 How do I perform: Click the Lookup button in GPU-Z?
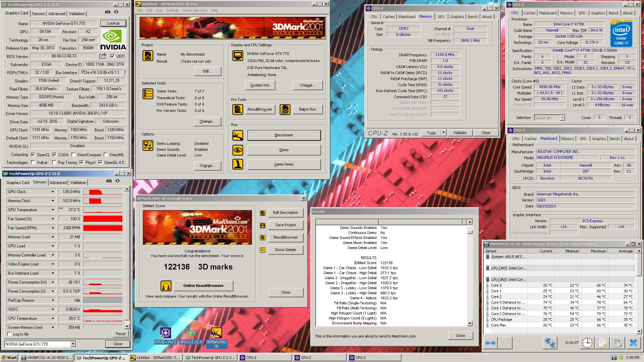point(113,23)
